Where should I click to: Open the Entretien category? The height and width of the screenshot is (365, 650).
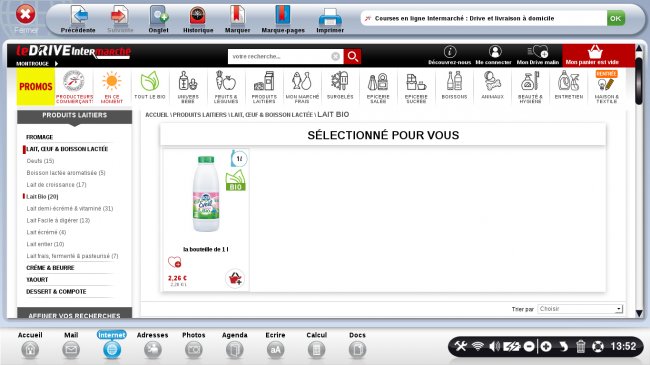(569, 86)
